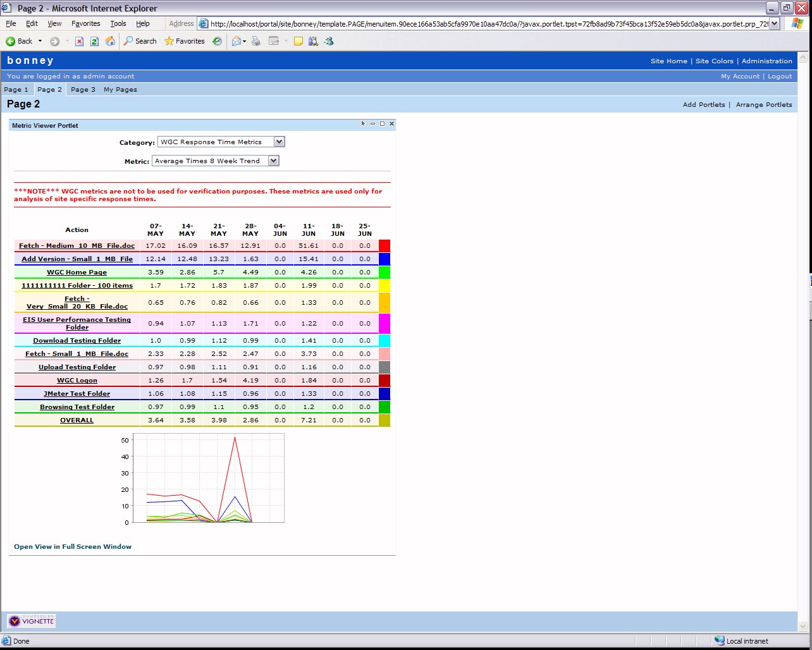Switch to the Page 3 tab

click(83, 89)
